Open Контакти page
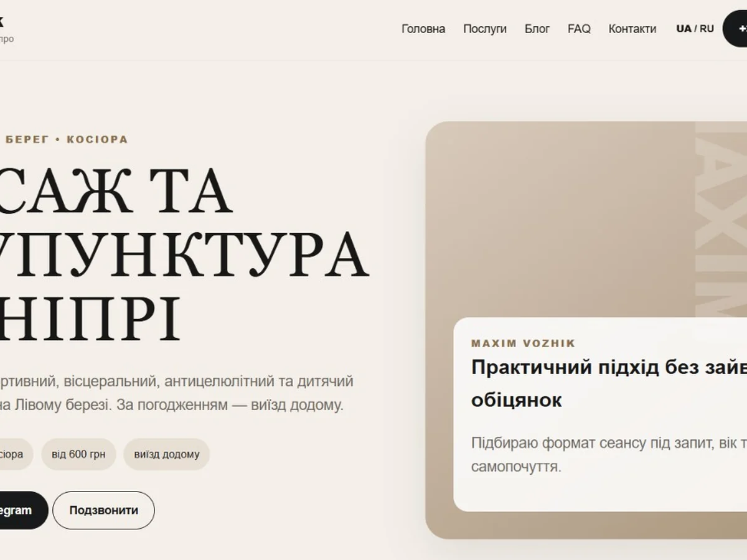Image resolution: width=747 pixels, height=560 pixels. pos(632,29)
